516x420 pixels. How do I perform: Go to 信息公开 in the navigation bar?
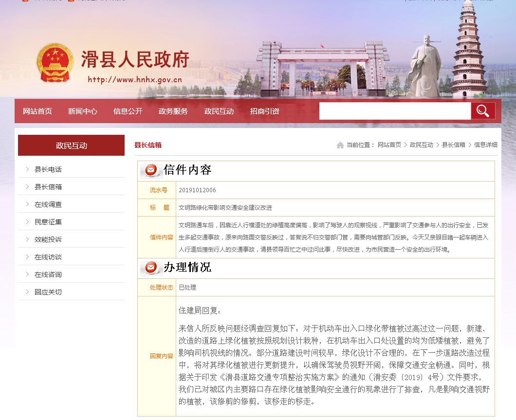point(128,111)
